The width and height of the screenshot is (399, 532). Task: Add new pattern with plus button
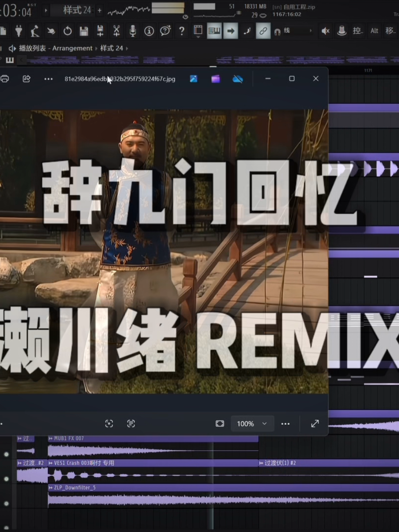tap(100, 10)
